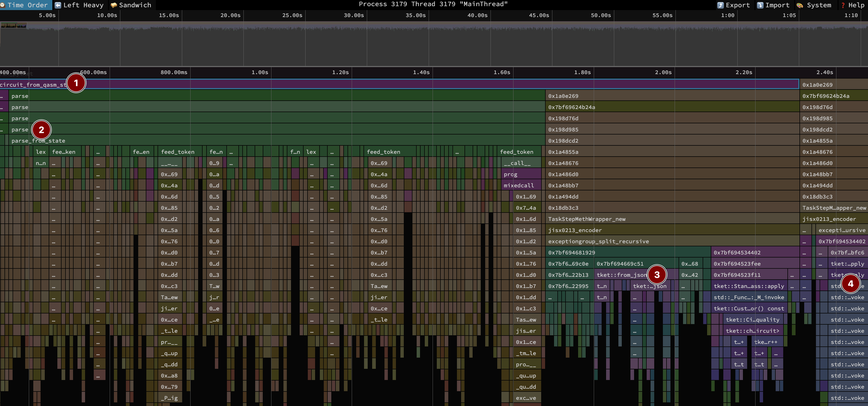The height and width of the screenshot is (406, 868).
Task: Click the Import profile icon
Action: (760, 5)
